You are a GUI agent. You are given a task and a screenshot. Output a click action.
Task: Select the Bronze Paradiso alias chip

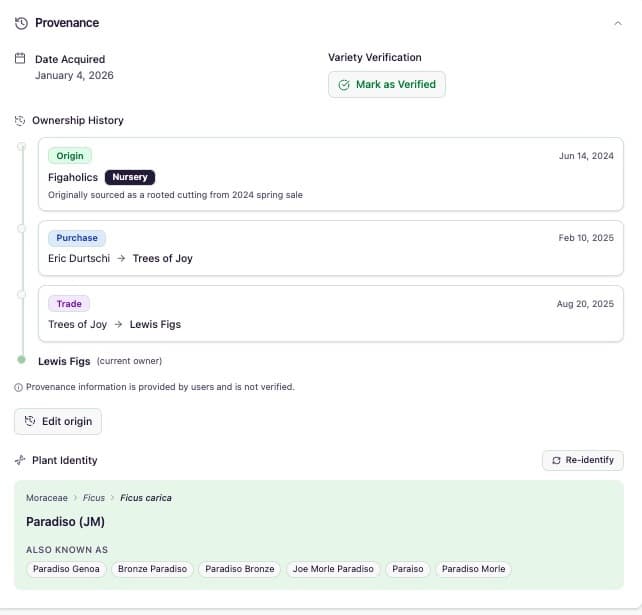pos(152,569)
